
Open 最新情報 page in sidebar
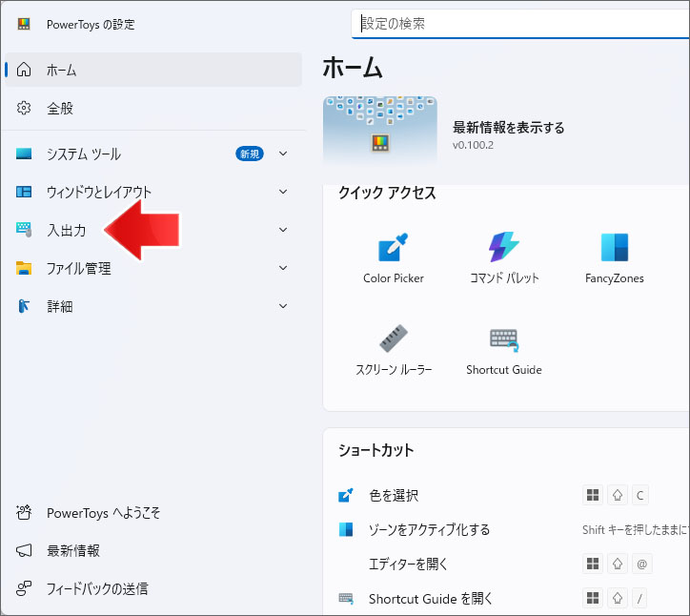pyautogui.click(x=153, y=550)
